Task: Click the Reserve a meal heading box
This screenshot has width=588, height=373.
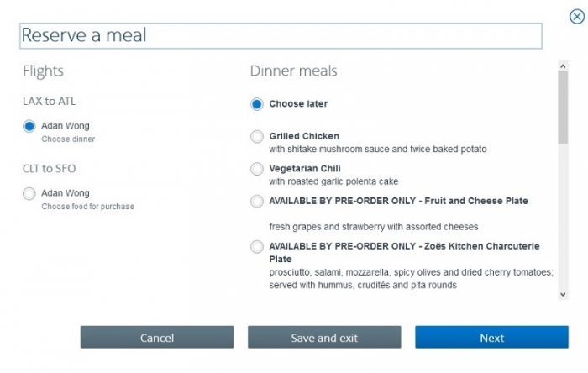Action: (x=281, y=35)
